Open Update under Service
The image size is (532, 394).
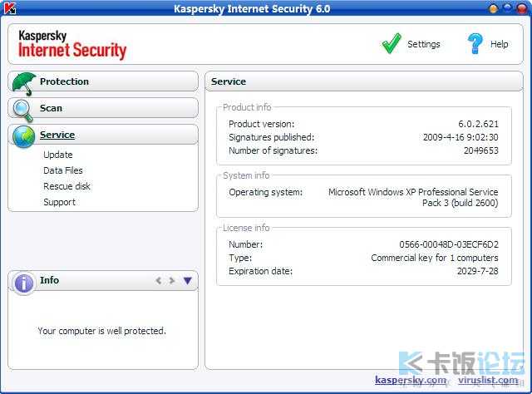click(58, 155)
